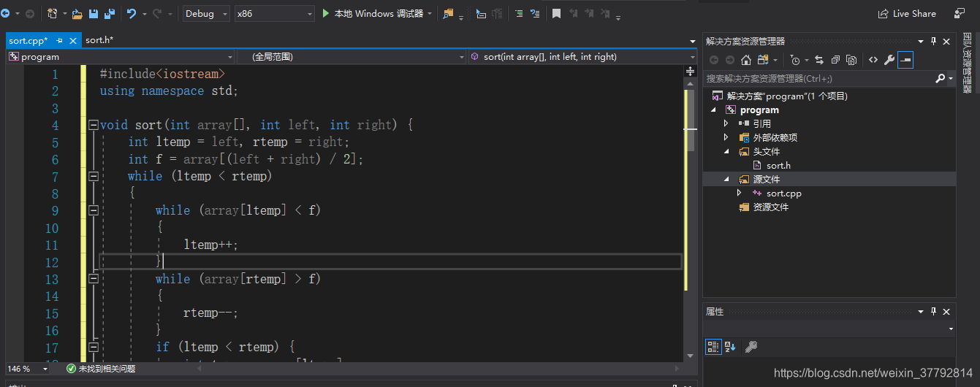The width and height of the screenshot is (980, 387).
Task: Open Properties via the wrench icon in Solution Explorer
Action: pyautogui.click(x=889, y=60)
